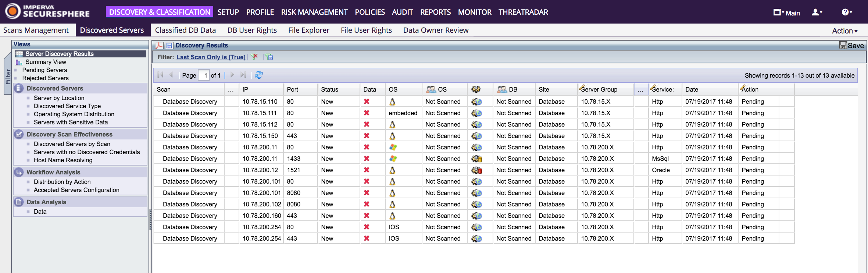868x273 pixels.
Task: Open the Audit menu
Action: [402, 12]
